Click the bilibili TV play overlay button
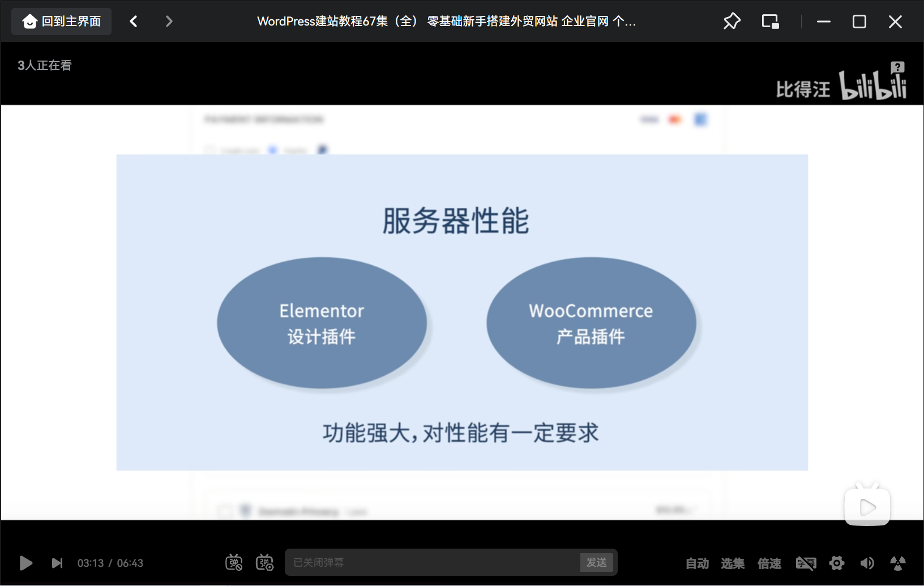Screen dimensions: 924x586 point(867,504)
